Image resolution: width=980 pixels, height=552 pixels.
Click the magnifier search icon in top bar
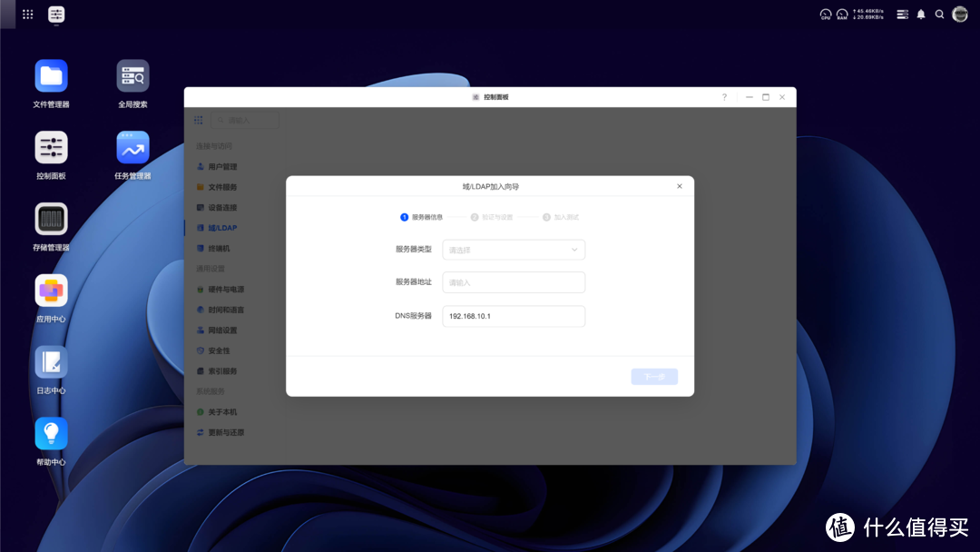point(940,14)
